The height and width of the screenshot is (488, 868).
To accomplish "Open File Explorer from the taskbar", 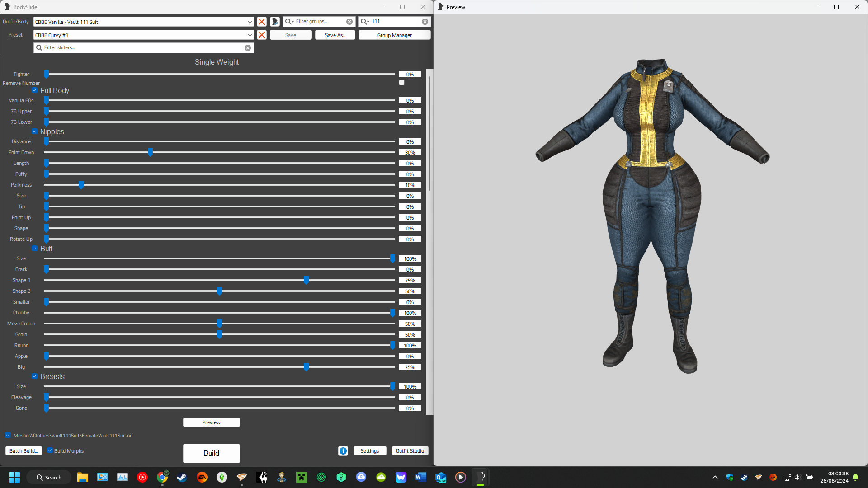I will click(82, 477).
